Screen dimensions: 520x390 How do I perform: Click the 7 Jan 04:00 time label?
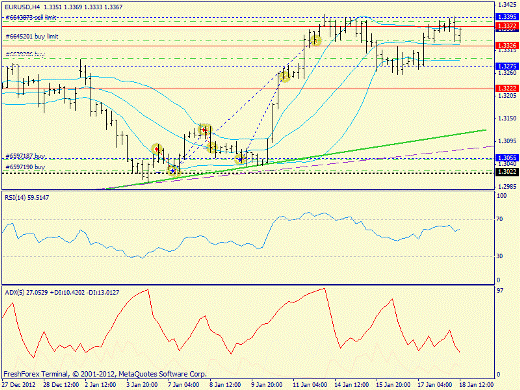click(183, 384)
